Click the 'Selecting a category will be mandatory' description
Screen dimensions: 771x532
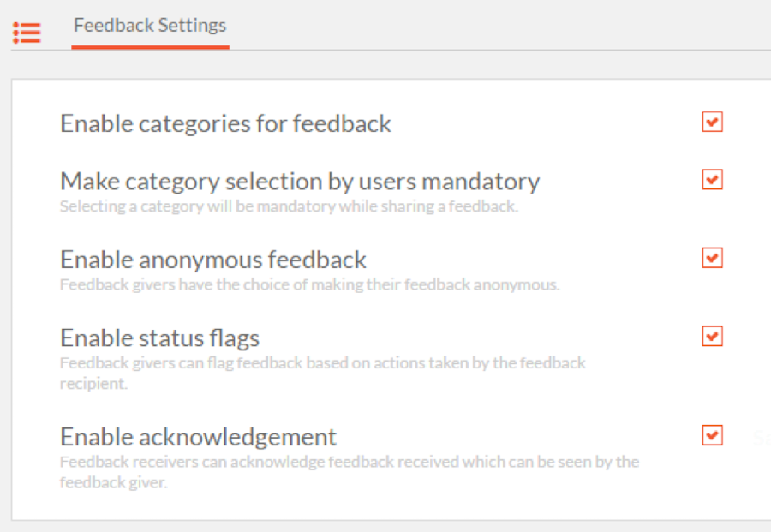pos(290,206)
